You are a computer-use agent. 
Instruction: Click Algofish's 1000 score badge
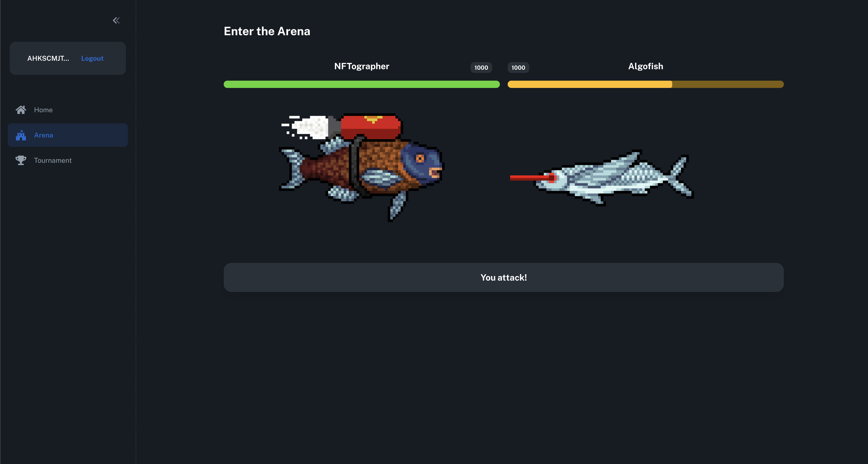click(x=518, y=67)
